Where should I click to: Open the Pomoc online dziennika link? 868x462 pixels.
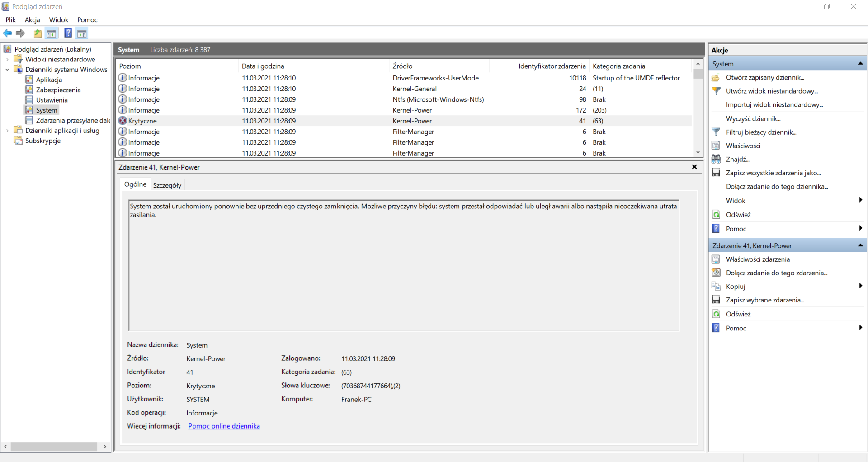pos(224,426)
